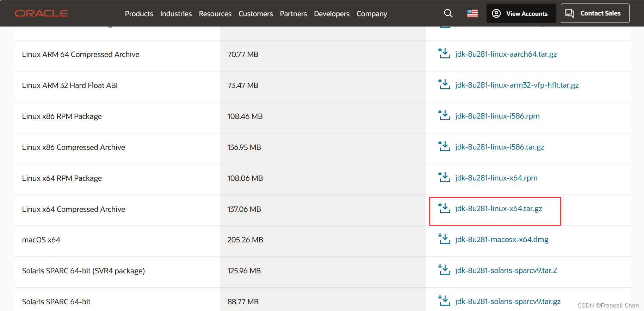
Task: Click download icon for jdk-8u281-linux-aarch64.tar.gz
Action: click(444, 53)
